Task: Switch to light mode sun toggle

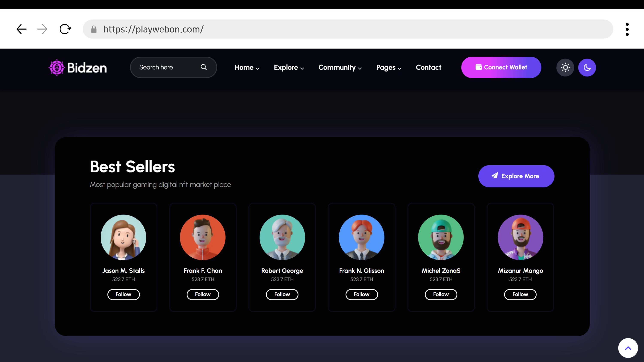Action: tap(565, 68)
